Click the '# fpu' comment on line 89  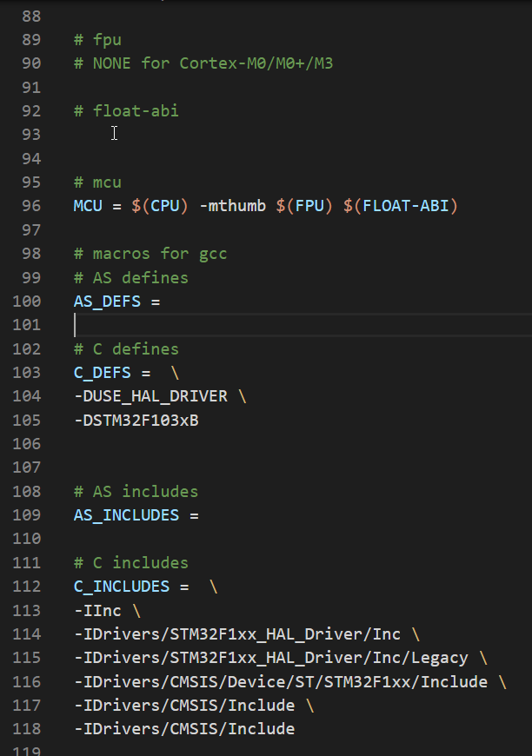pos(97,39)
